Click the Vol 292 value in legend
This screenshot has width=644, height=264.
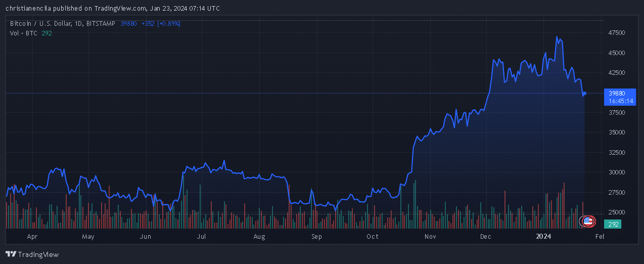point(47,33)
